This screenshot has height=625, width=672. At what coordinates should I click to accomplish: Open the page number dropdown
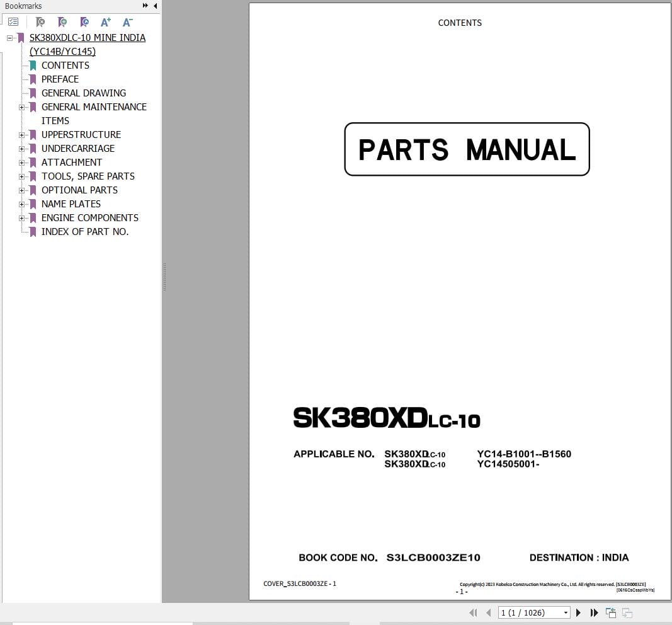tap(565, 612)
